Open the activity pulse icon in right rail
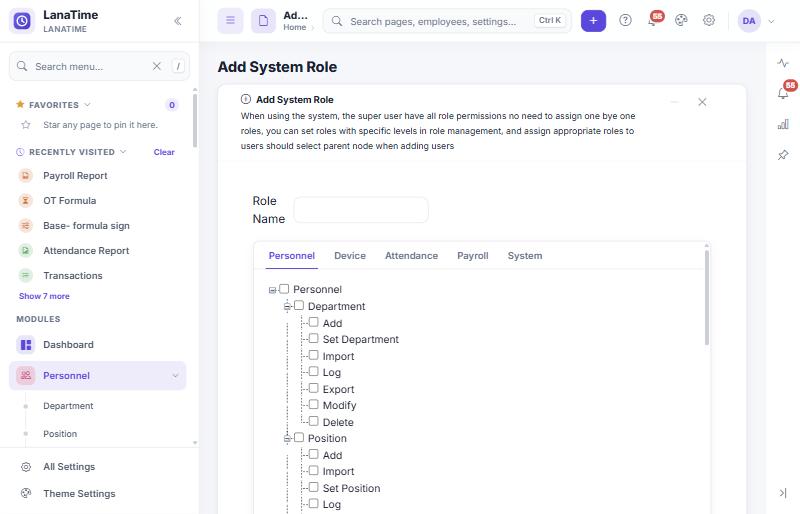This screenshot has width=800, height=514. pos(783,63)
